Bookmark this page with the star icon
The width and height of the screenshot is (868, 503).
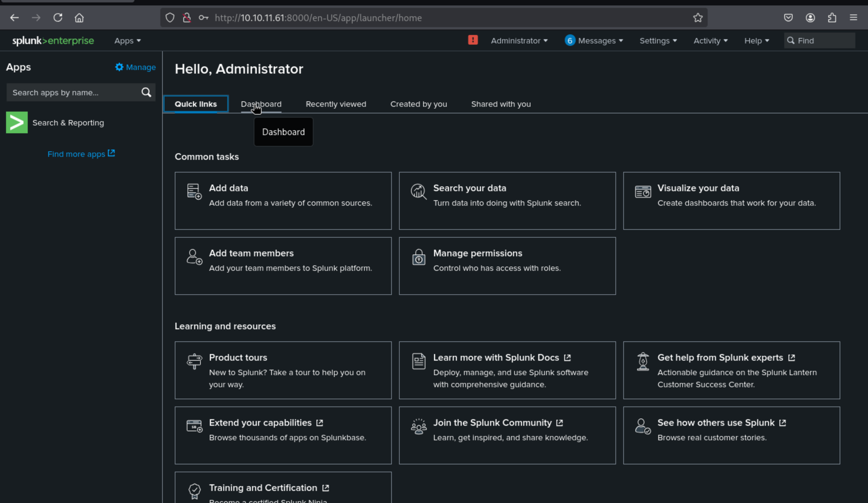tap(697, 17)
